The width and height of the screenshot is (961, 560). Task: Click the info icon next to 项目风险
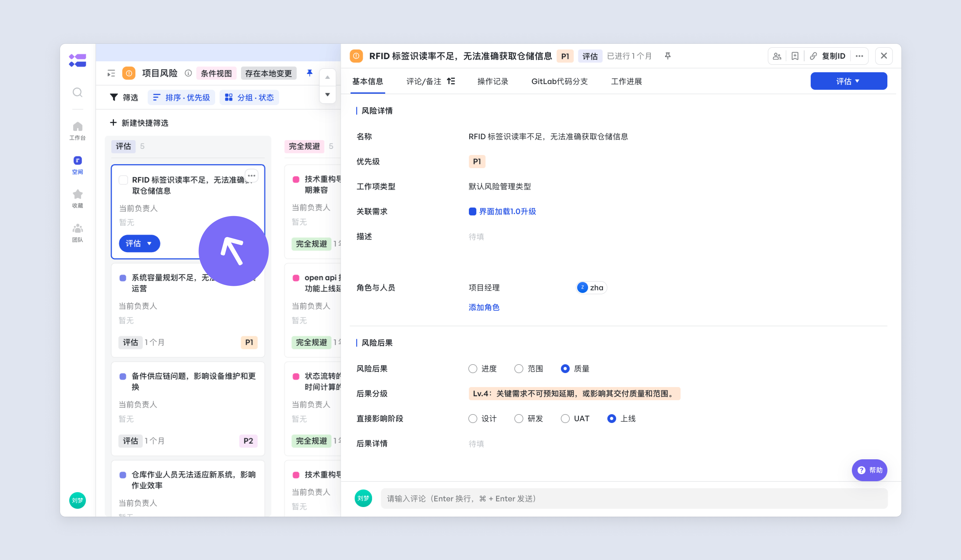tap(188, 73)
